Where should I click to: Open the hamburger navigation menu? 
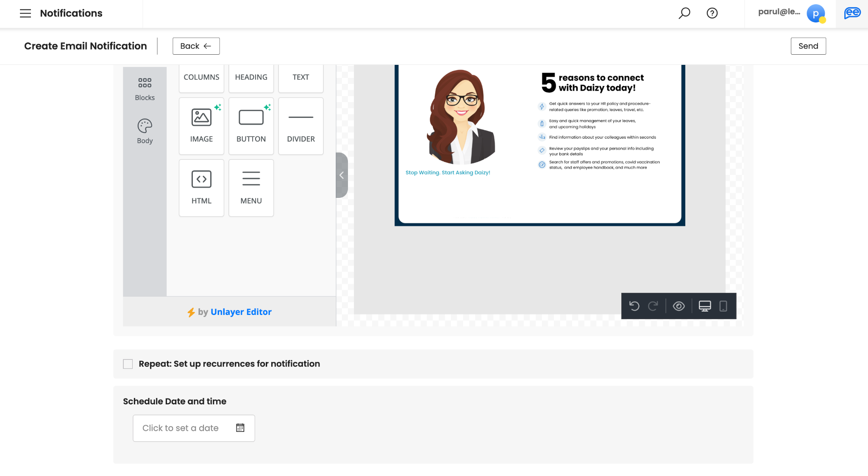(x=25, y=13)
